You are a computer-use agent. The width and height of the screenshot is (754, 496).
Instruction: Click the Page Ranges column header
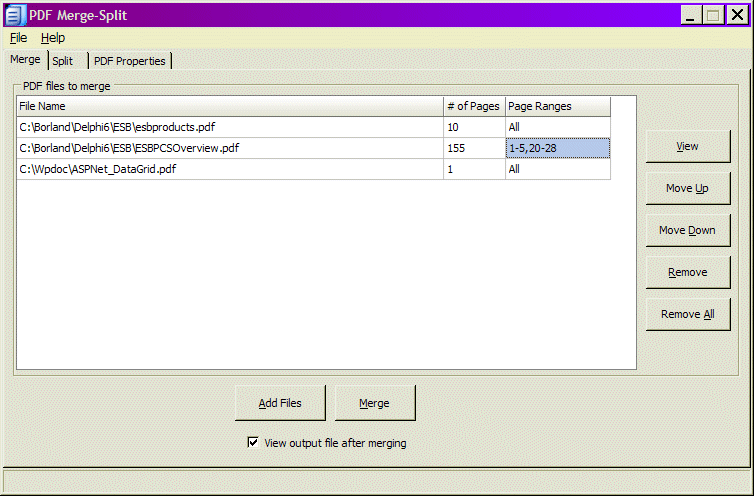tap(558, 106)
